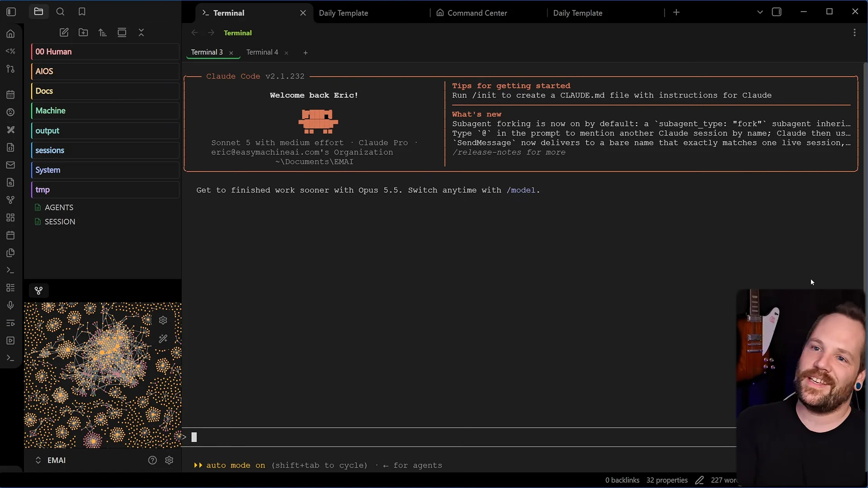
Task: Click the graph view wand icon
Action: pyautogui.click(x=163, y=339)
